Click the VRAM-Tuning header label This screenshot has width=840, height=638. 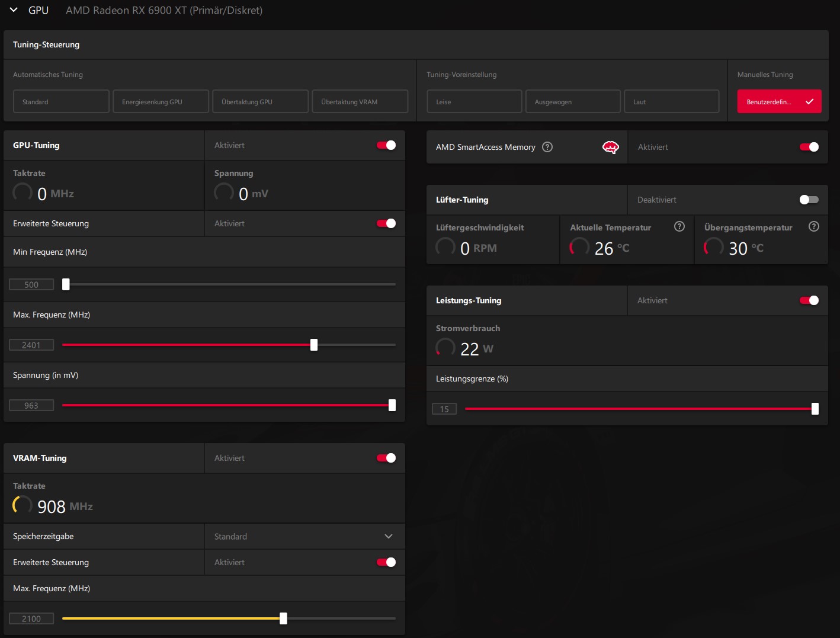click(x=40, y=458)
